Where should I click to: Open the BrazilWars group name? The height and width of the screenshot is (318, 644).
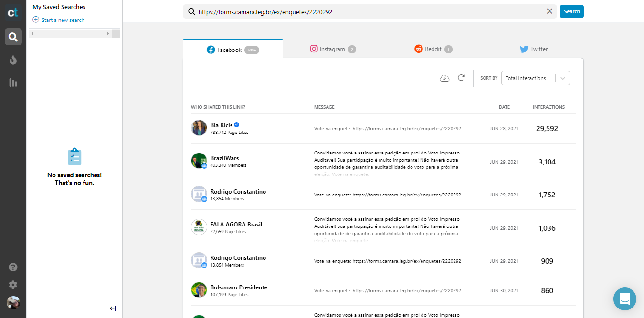point(224,158)
